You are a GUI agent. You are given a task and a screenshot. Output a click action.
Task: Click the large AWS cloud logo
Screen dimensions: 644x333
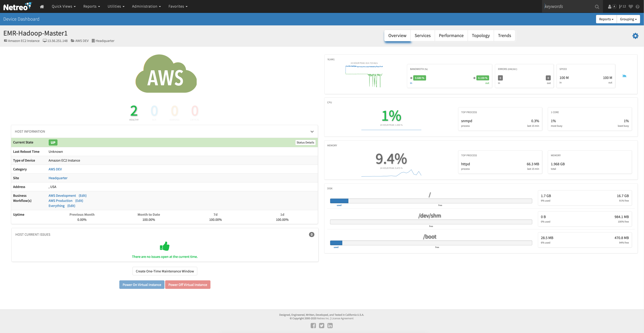[x=166, y=74]
